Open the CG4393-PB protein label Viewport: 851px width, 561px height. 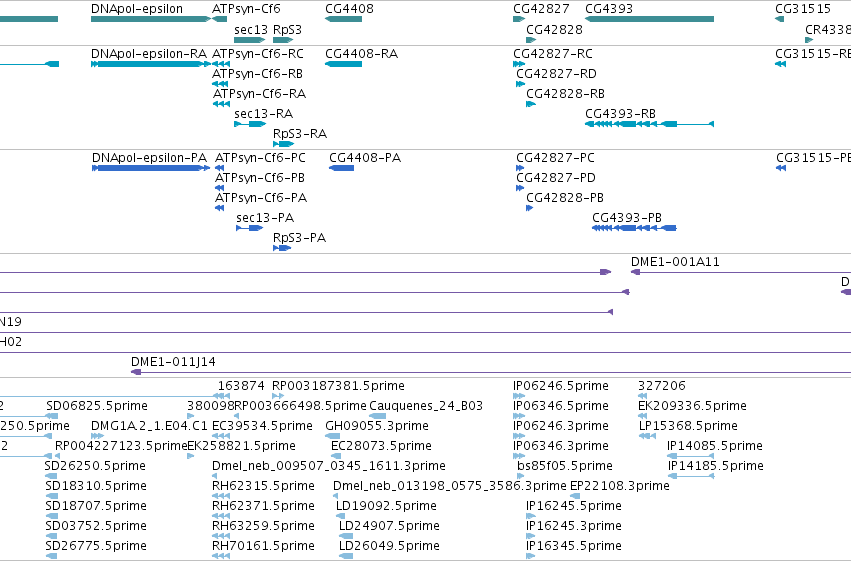point(627,218)
